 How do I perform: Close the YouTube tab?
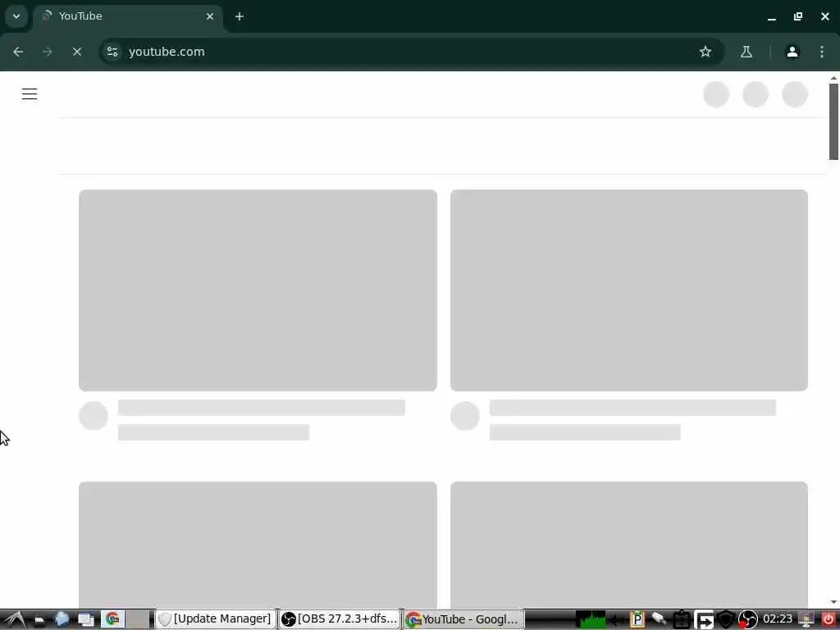(210, 16)
